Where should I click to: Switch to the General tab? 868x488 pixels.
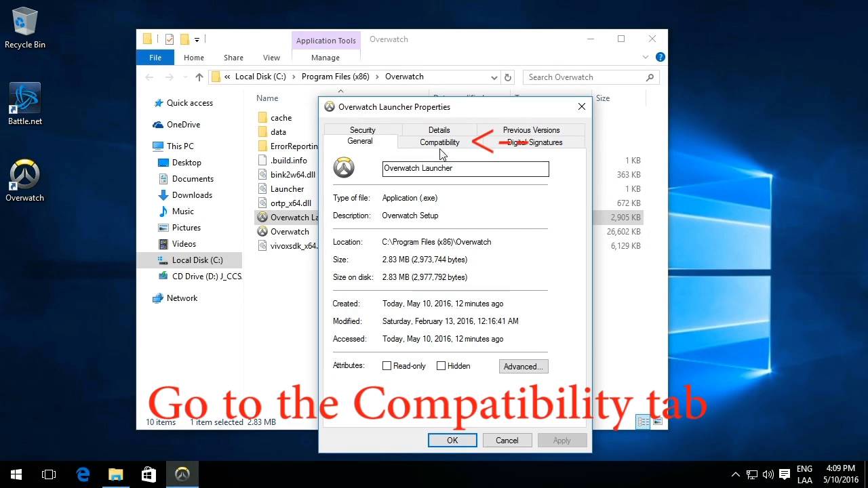pyautogui.click(x=360, y=141)
